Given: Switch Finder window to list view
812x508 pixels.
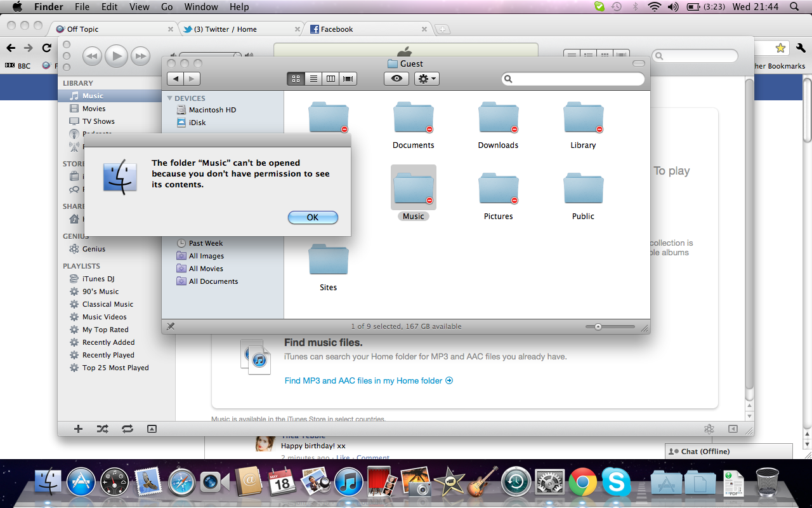Looking at the screenshot, I should (x=313, y=79).
